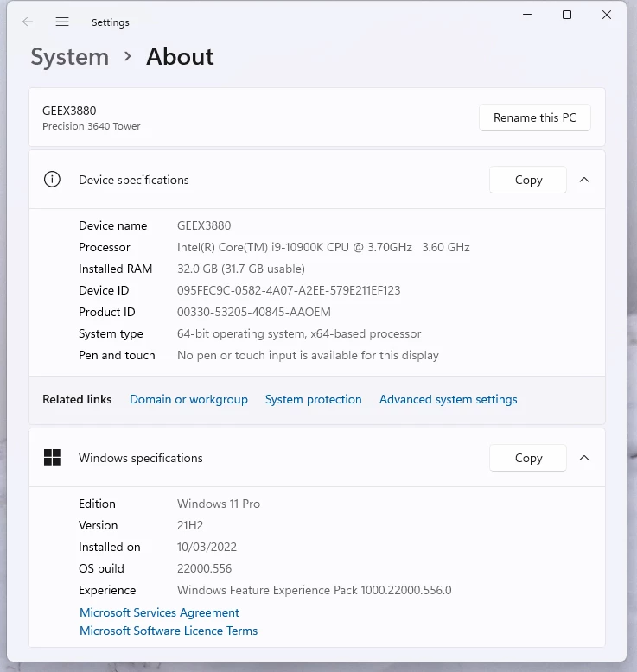The image size is (637, 672).
Task: Click the Windows specifications heading
Action: pos(141,458)
